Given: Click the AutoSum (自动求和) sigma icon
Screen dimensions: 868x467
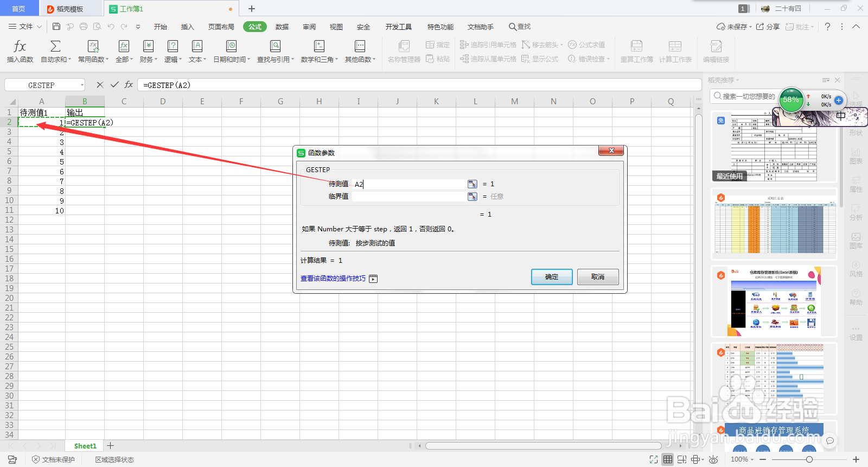Looking at the screenshot, I should coord(55,46).
